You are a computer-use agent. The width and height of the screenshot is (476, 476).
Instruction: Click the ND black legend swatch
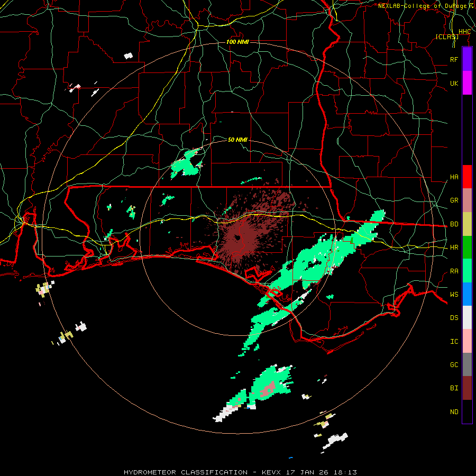pyautogui.click(x=467, y=411)
